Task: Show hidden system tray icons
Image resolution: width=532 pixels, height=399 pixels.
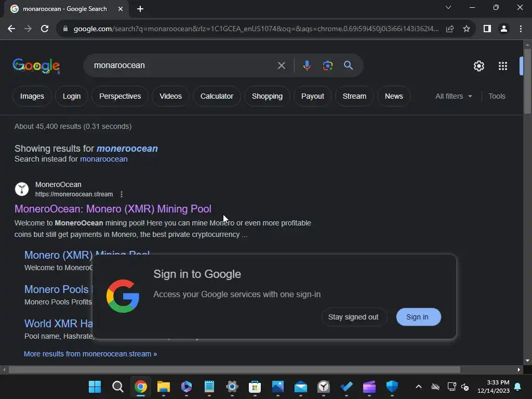Action: 419,387
